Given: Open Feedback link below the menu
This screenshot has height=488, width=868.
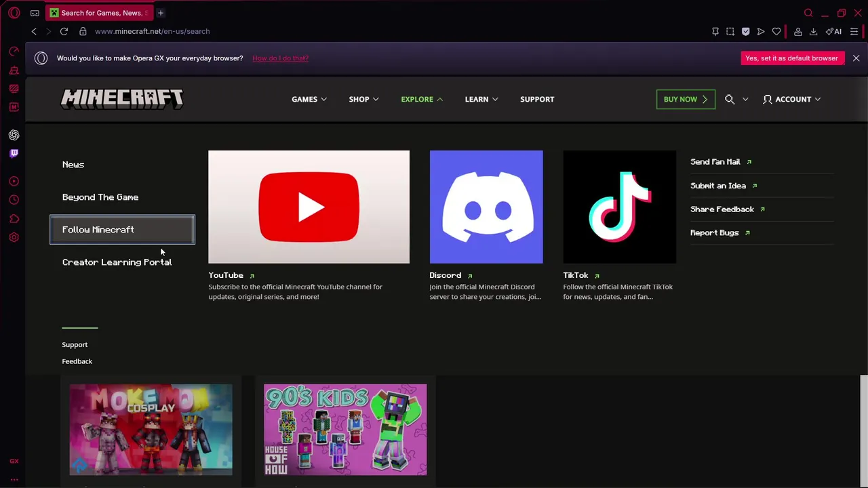Looking at the screenshot, I should (x=77, y=361).
